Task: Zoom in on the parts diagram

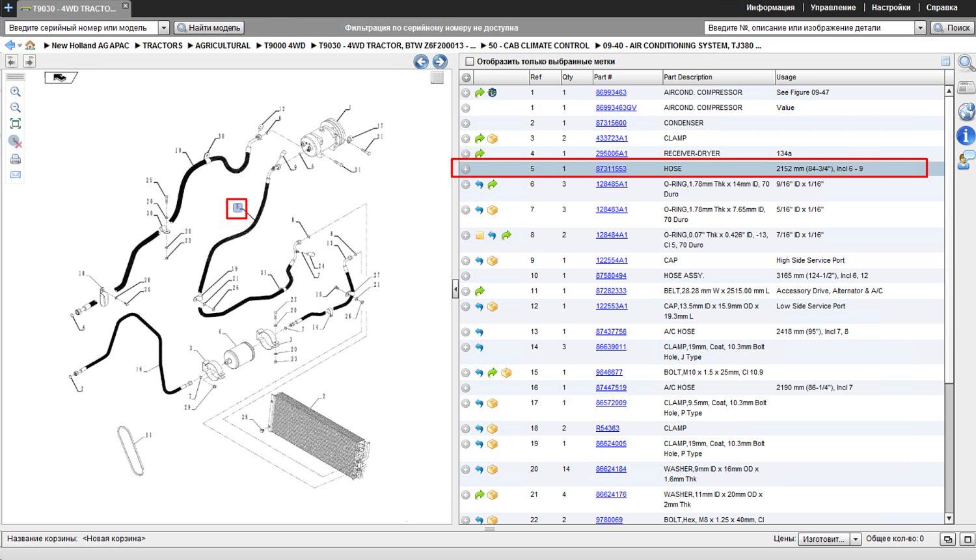Action: pyautogui.click(x=16, y=92)
